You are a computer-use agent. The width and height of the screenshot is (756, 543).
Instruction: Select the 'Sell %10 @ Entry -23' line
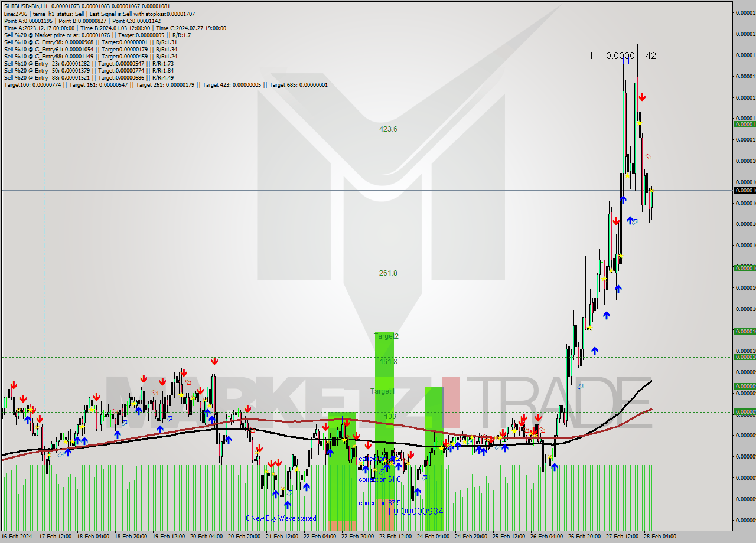click(89, 63)
